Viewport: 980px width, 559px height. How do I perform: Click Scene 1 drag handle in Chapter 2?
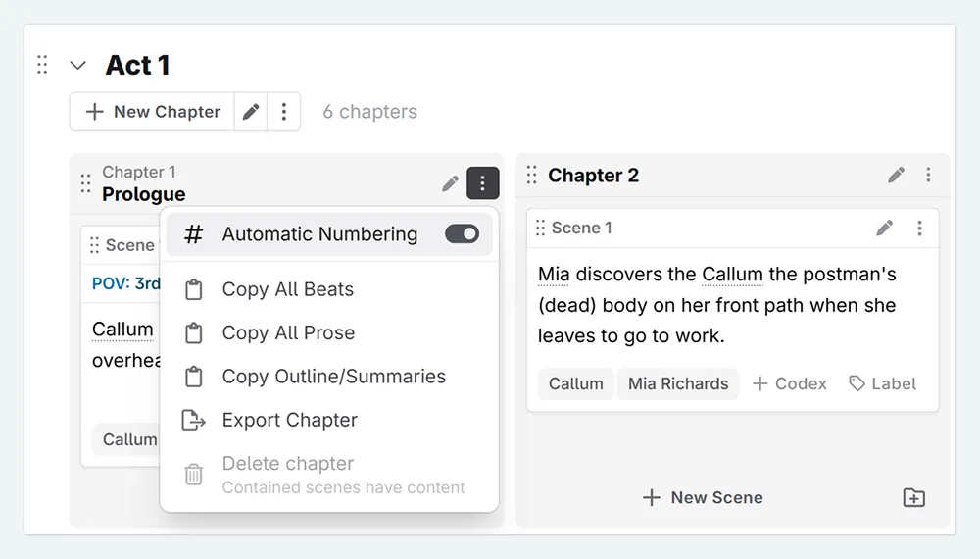[x=540, y=229]
